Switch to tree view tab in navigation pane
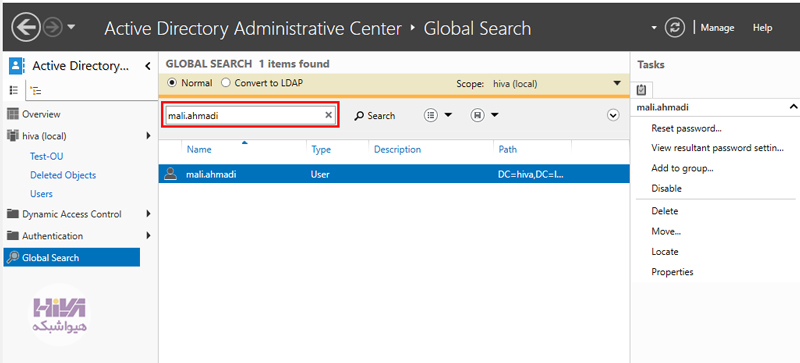This screenshot has width=800, height=363. [36, 91]
